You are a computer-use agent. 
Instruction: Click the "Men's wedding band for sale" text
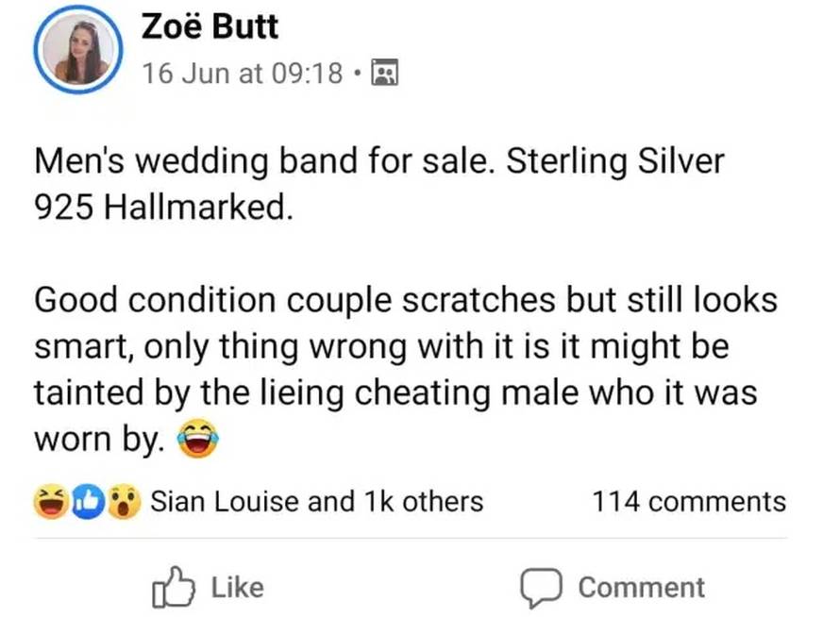[265, 161]
